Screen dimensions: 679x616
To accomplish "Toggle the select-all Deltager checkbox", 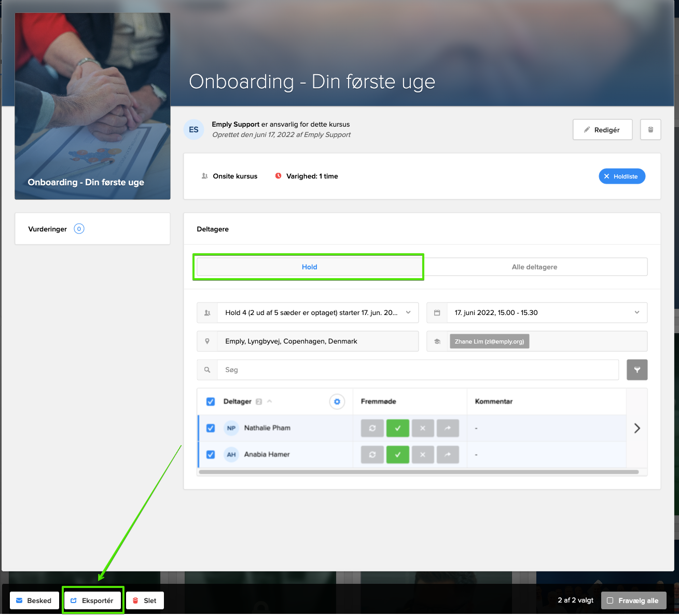I will (x=211, y=402).
